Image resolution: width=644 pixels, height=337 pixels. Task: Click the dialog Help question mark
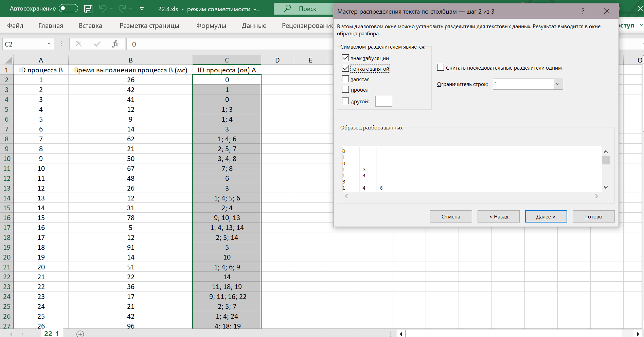click(583, 11)
